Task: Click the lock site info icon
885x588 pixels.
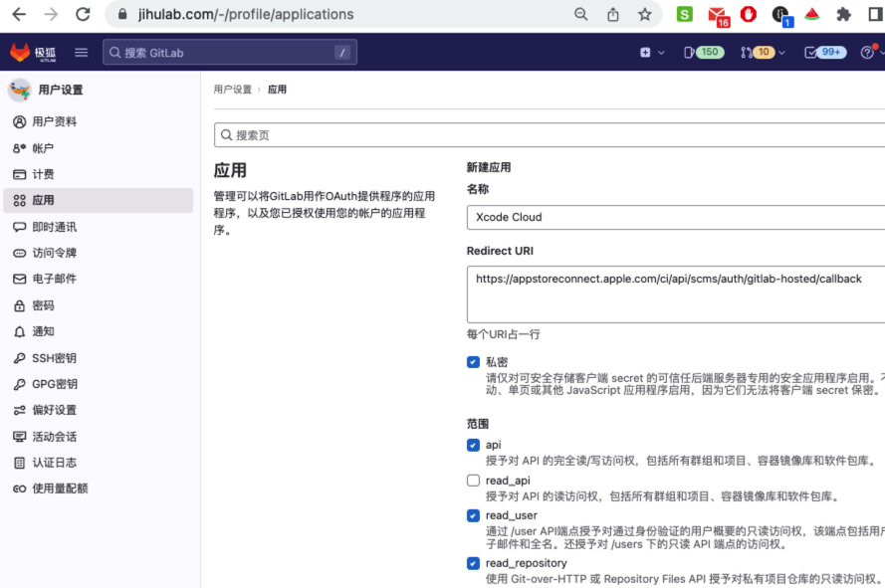Action: [121, 14]
